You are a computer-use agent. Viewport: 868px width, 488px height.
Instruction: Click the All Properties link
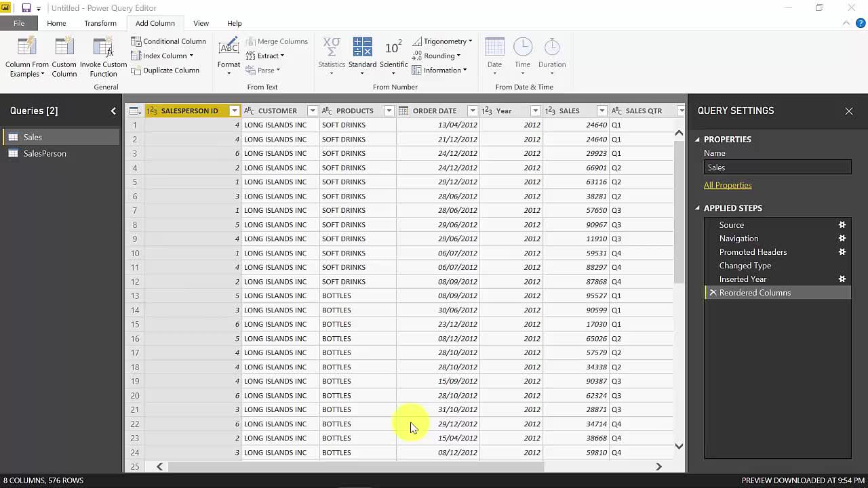728,185
